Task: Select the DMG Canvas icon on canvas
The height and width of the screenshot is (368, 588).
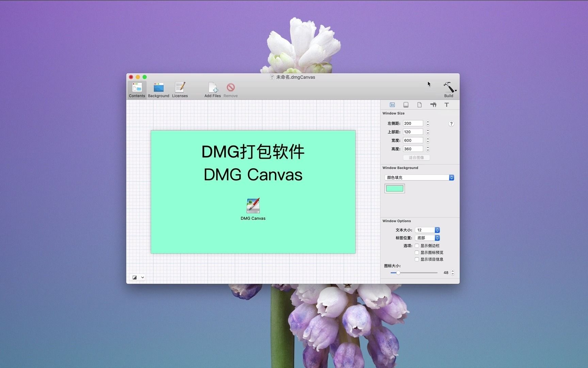Action: tap(253, 206)
